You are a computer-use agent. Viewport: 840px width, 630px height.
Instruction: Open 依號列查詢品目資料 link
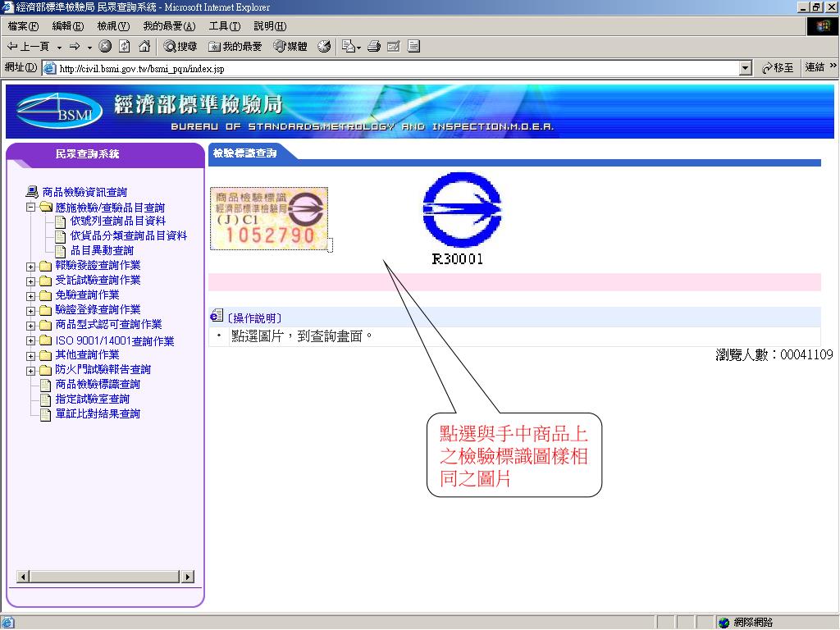click(118, 221)
